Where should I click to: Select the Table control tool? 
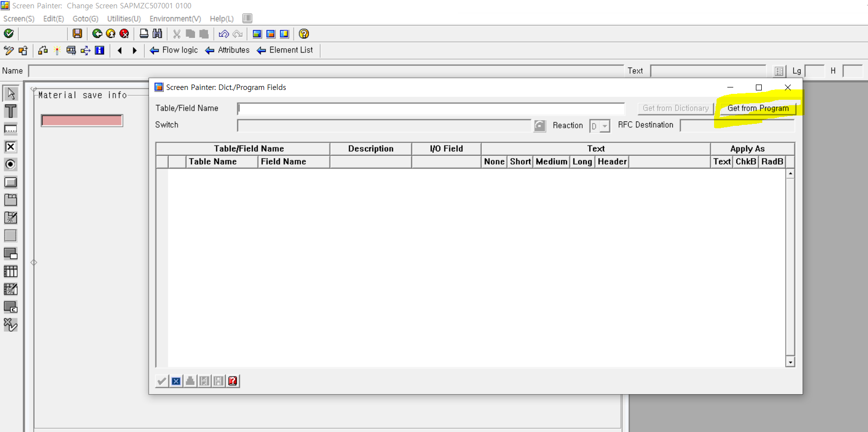(x=10, y=271)
